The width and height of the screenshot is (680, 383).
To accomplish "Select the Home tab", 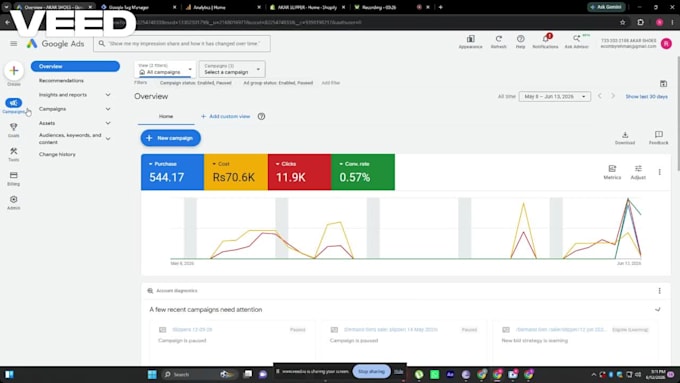I will coord(166,116).
